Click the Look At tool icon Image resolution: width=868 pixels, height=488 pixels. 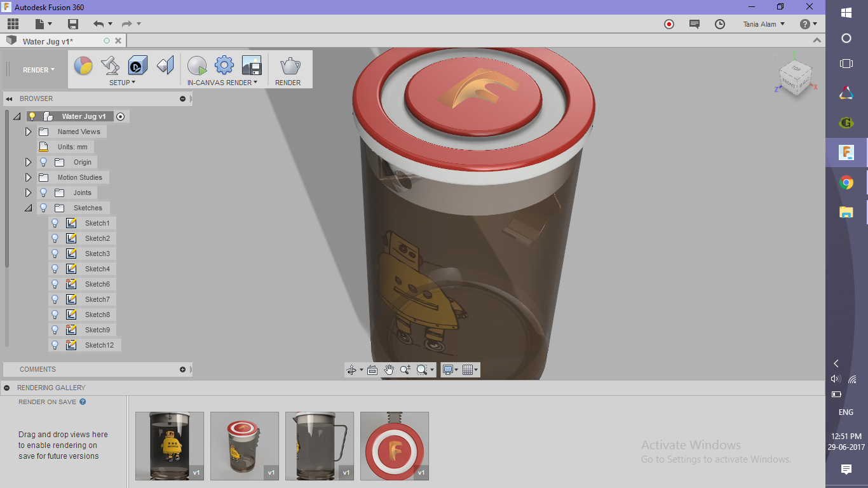(372, 370)
